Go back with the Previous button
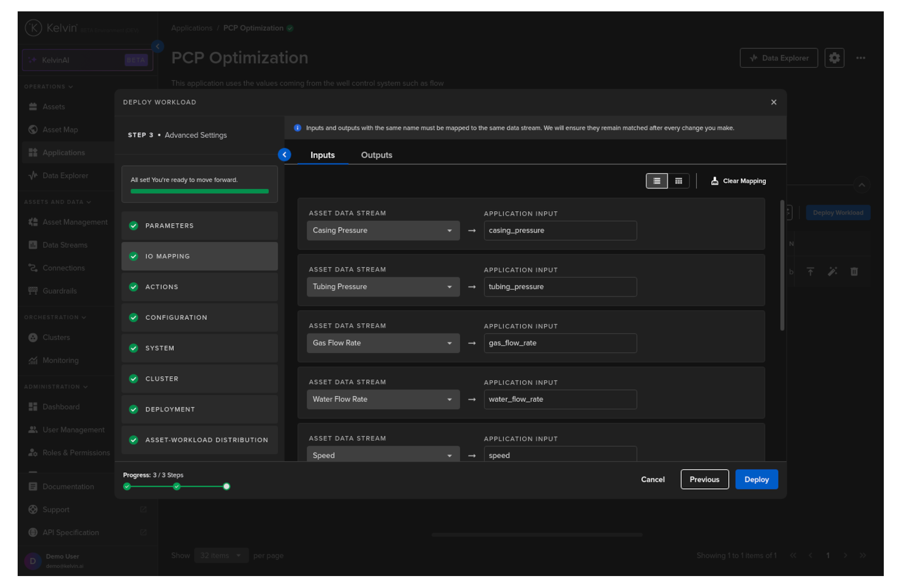Screen dimensions: 902x588 pos(704,479)
